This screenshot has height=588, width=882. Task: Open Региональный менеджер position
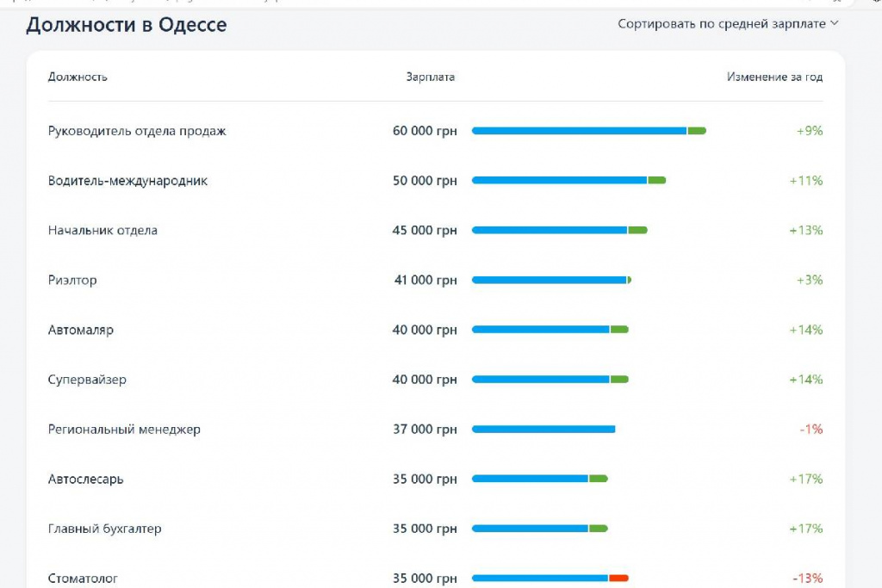pos(124,429)
